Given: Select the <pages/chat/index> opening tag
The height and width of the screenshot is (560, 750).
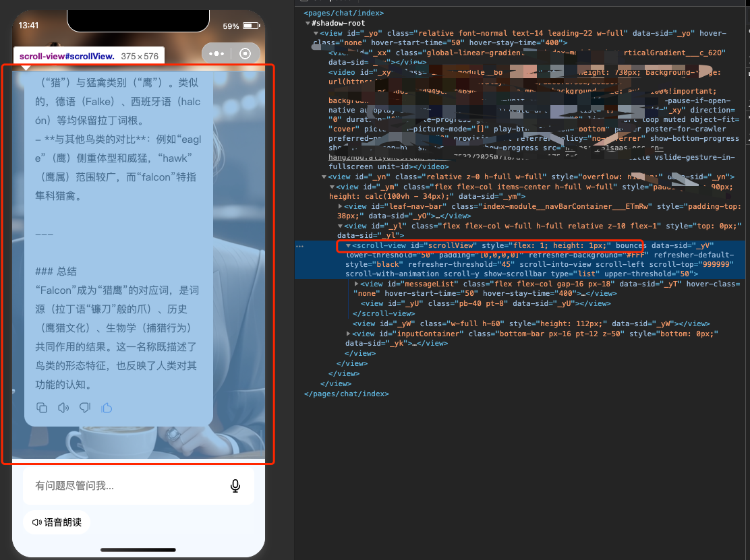Looking at the screenshot, I should pyautogui.click(x=344, y=13).
